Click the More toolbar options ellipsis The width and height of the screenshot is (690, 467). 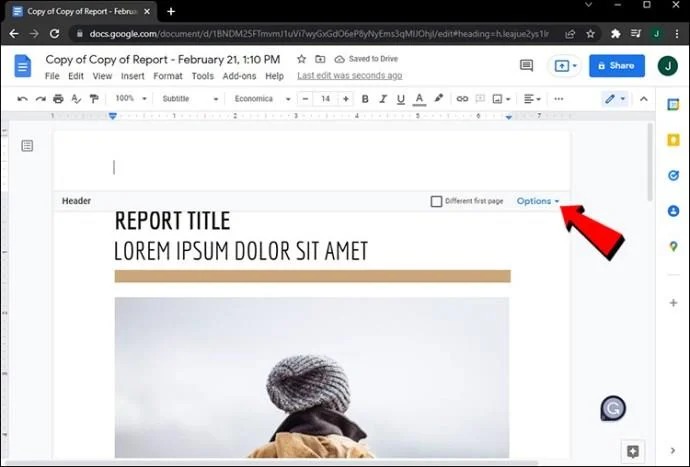559,99
